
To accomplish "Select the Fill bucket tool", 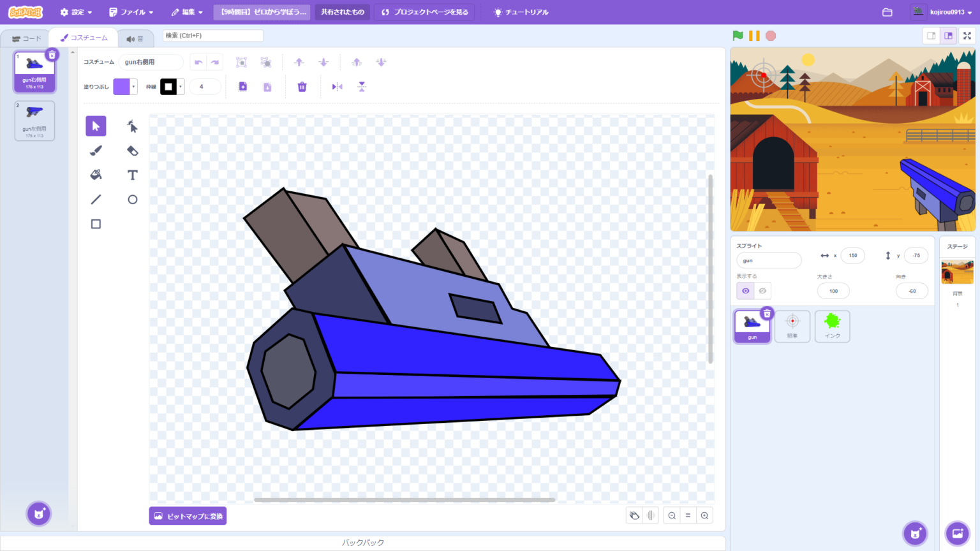I will [x=96, y=175].
